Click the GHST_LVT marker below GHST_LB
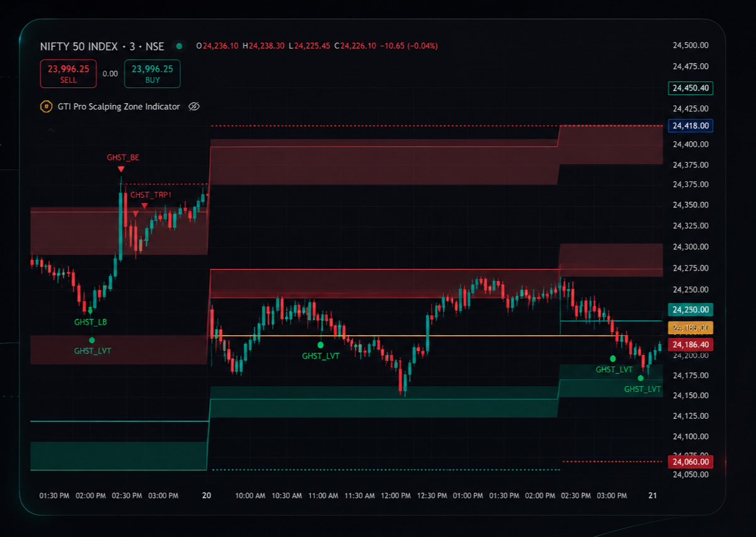This screenshot has height=537, width=756. (x=92, y=340)
